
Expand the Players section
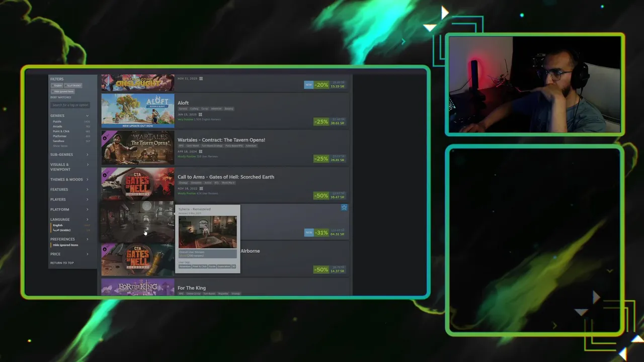click(x=69, y=200)
